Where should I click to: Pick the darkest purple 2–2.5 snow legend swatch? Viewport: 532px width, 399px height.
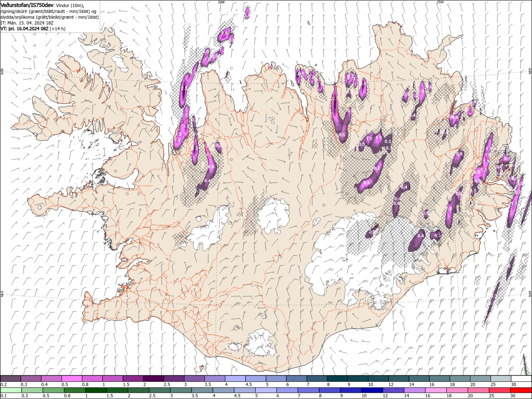[x=153, y=379]
